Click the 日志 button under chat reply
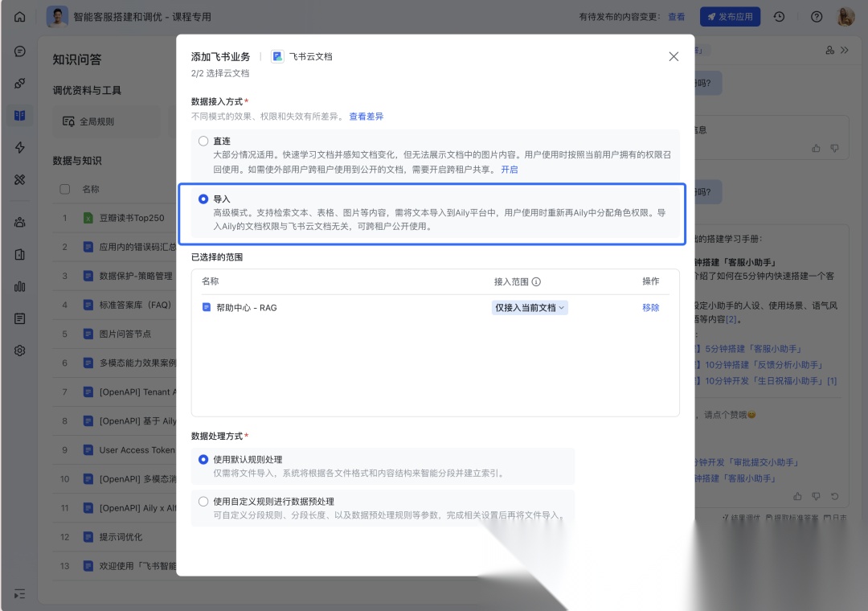The height and width of the screenshot is (611, 868). [835, 518]
